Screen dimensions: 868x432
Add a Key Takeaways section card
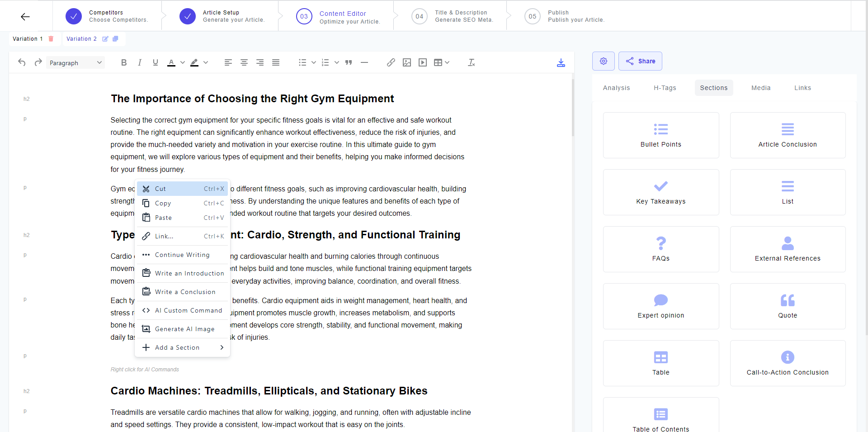pos(660,192)
